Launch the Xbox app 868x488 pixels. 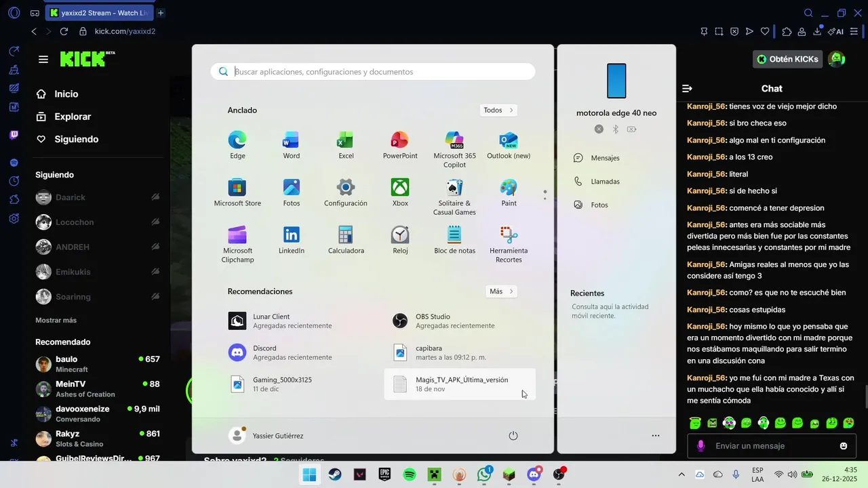400,193
